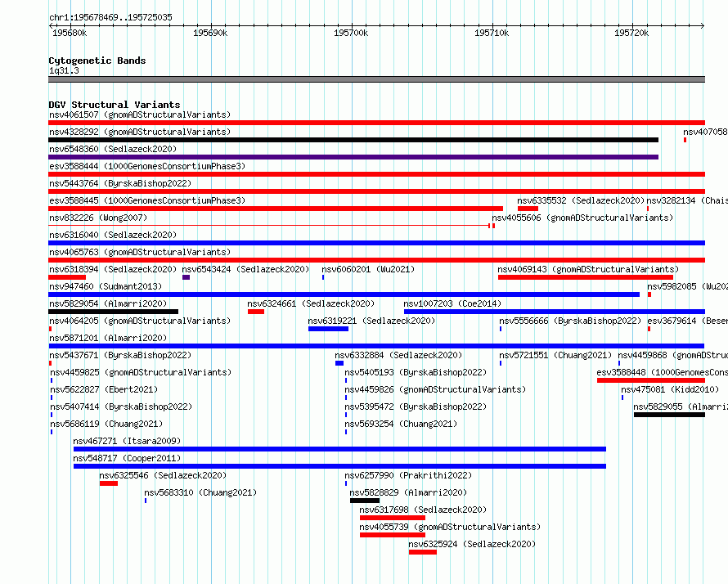Viewport: 728px width, 584px height.
Task: Click the short red bar of nsv6318394
Action: pos(67,277)
